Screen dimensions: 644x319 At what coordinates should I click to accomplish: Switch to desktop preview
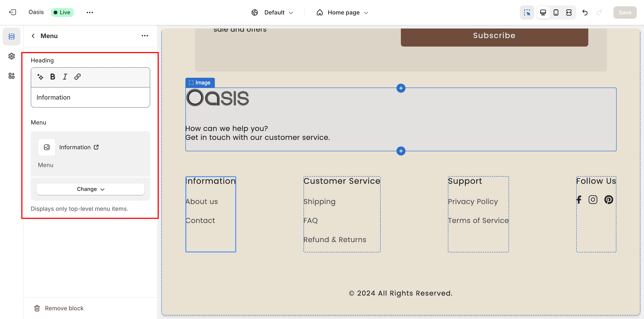click(543, 12)
